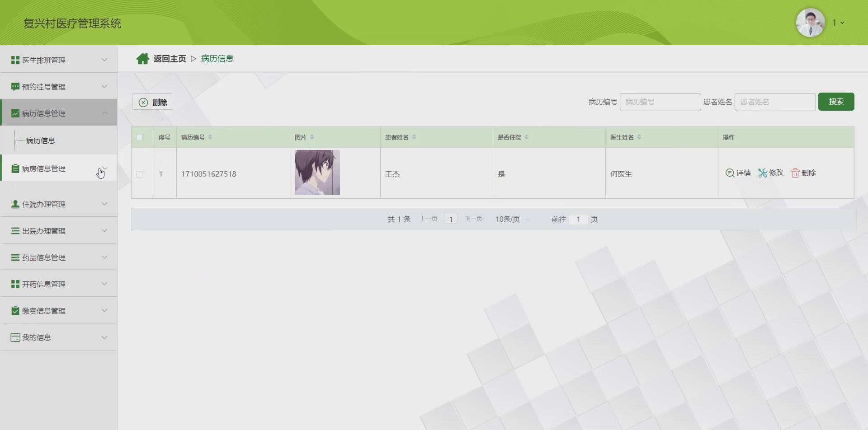Sort by 病历编号 column arrows
This screenshot has height=430, width=868.
tap(210, 137)
